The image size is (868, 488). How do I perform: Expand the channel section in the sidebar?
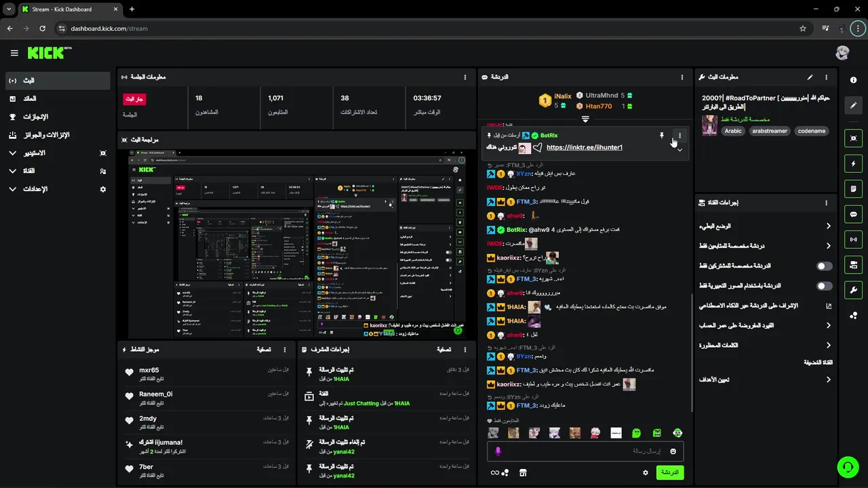click(x=57, y=171)
